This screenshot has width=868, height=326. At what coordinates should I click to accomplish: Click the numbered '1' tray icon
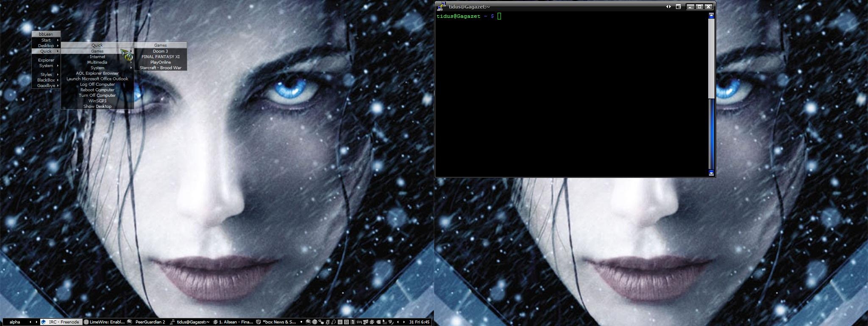[352, 322]
